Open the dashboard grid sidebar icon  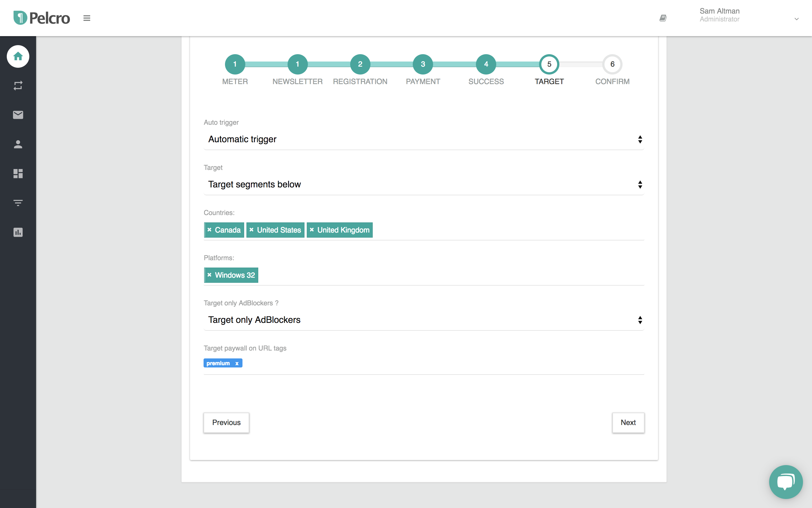(x=18, y=173)
